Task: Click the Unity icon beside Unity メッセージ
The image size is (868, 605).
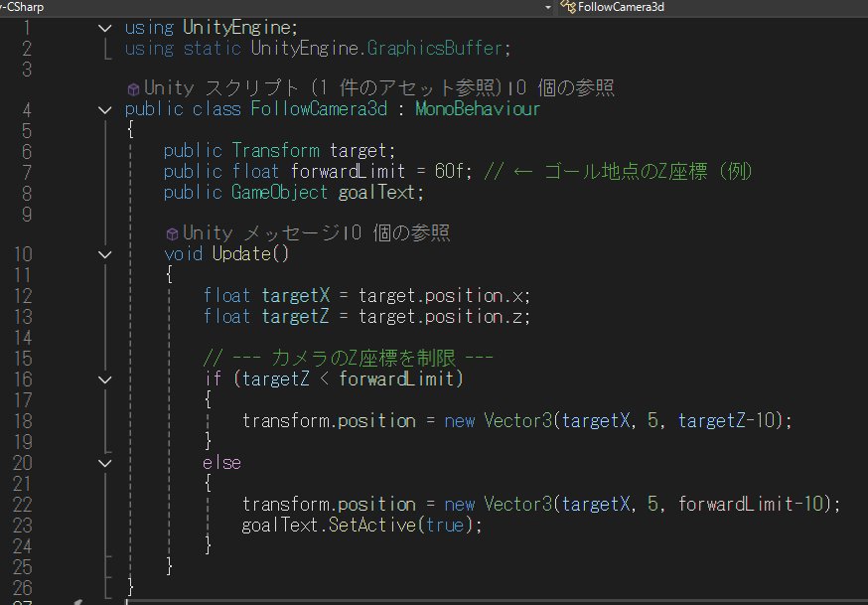Action: (172, 233)
